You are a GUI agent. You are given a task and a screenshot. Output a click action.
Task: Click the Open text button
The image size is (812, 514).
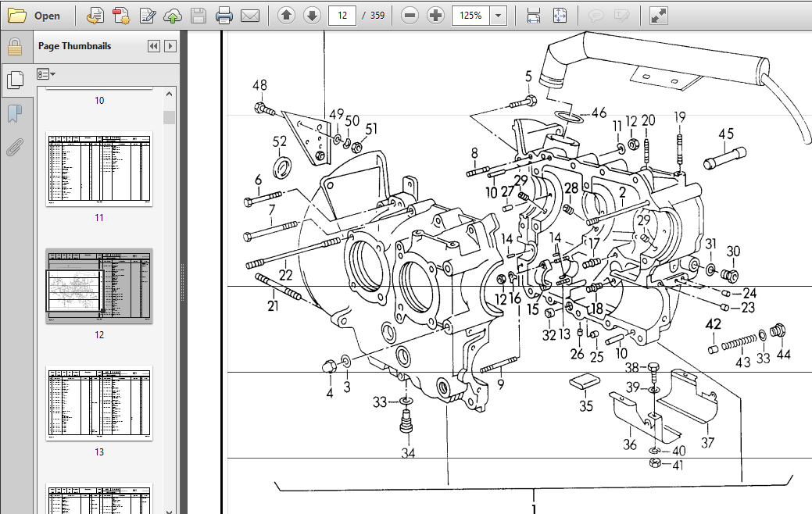[47, 16]
